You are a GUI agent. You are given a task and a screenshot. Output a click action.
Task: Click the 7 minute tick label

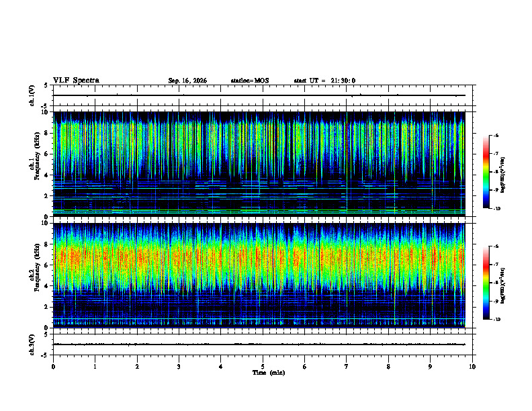347,367
